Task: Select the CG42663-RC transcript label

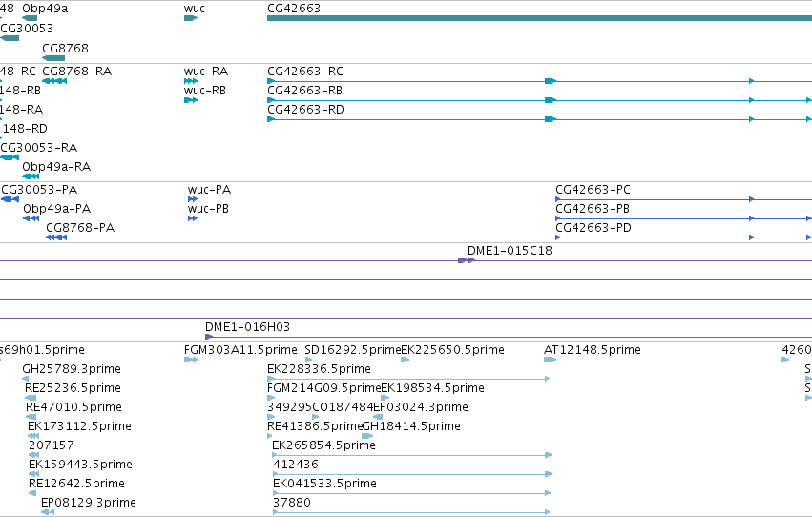Action: [x=305, y=71]
